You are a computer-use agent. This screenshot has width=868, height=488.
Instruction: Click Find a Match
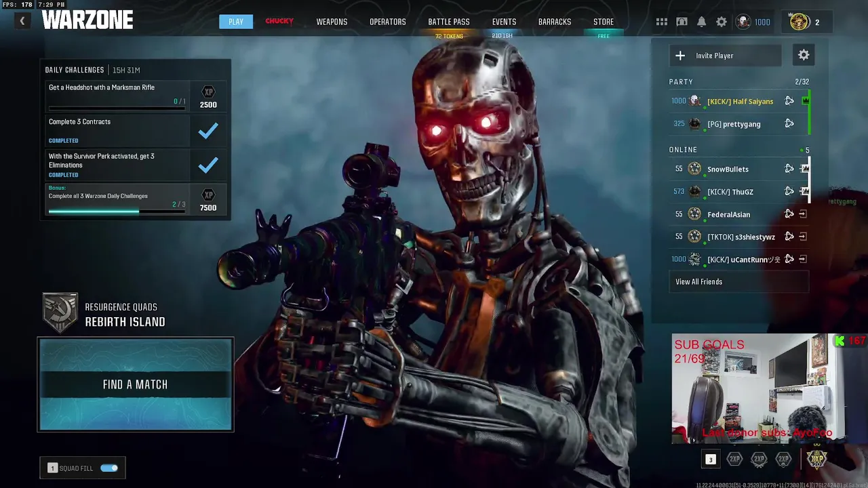click(x=136, y=384)
